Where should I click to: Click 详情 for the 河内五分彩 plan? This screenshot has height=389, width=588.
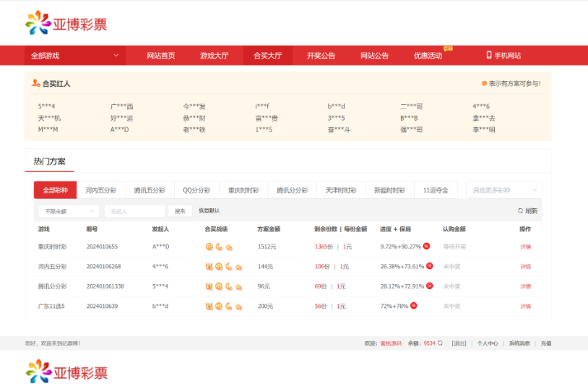tap(525, 267)
